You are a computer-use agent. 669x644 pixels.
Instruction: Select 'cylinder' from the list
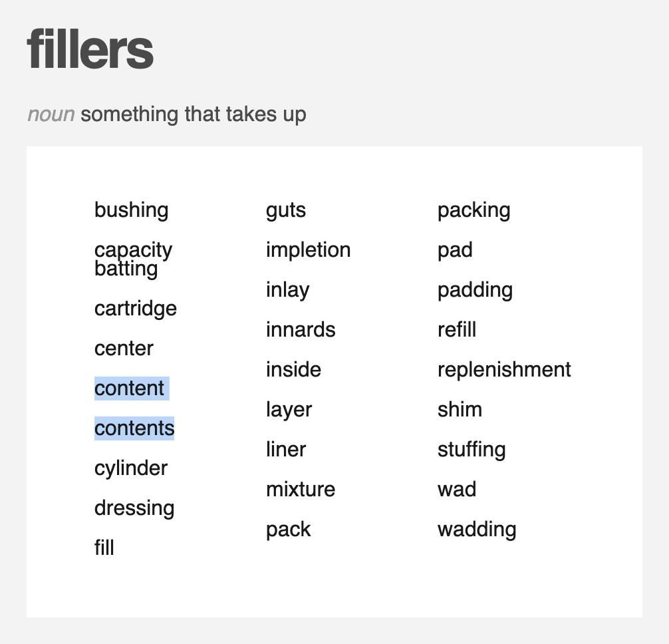[131, 468]
